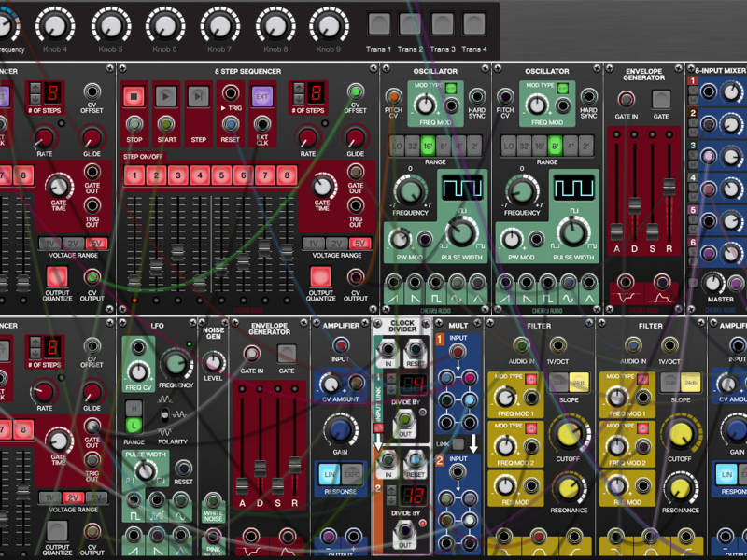Toggle step 4 on the sequencer

pos(200,175)
